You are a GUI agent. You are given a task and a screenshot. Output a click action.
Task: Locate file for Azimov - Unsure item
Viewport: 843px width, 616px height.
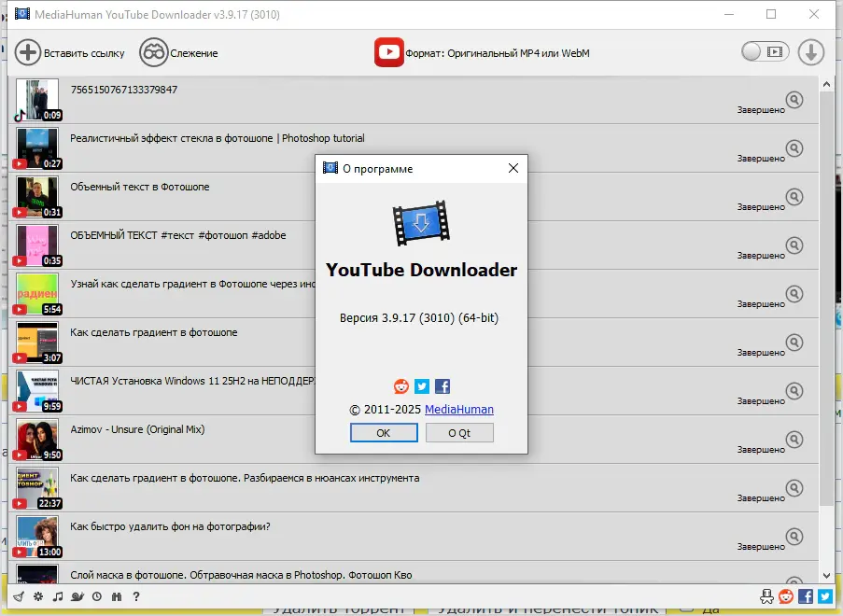pos(794,440)
